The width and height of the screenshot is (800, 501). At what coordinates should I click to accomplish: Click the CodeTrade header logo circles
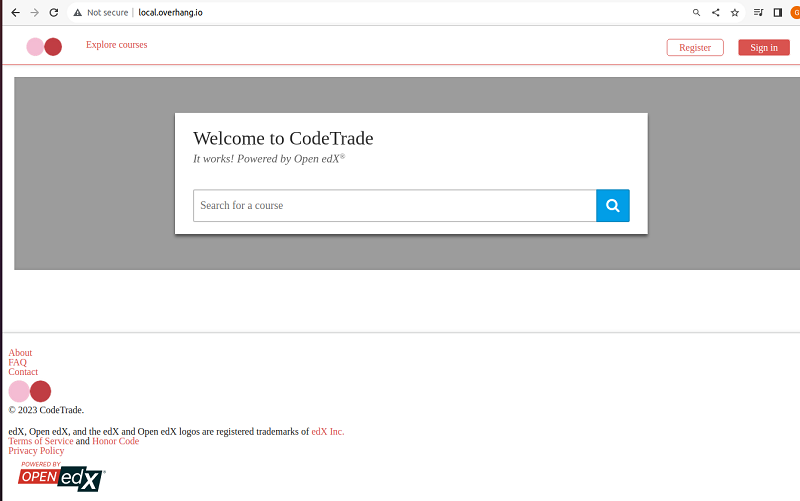click(x=44, y=46)
